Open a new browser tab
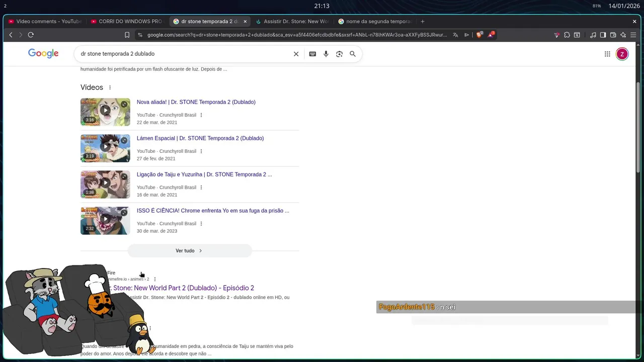The image size is (644, 362). (423, 21)
